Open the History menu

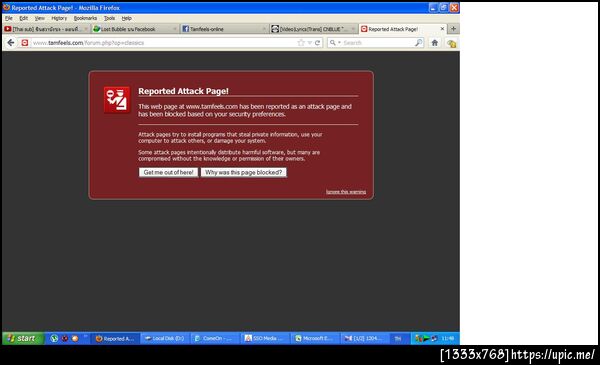coord(59,18)
